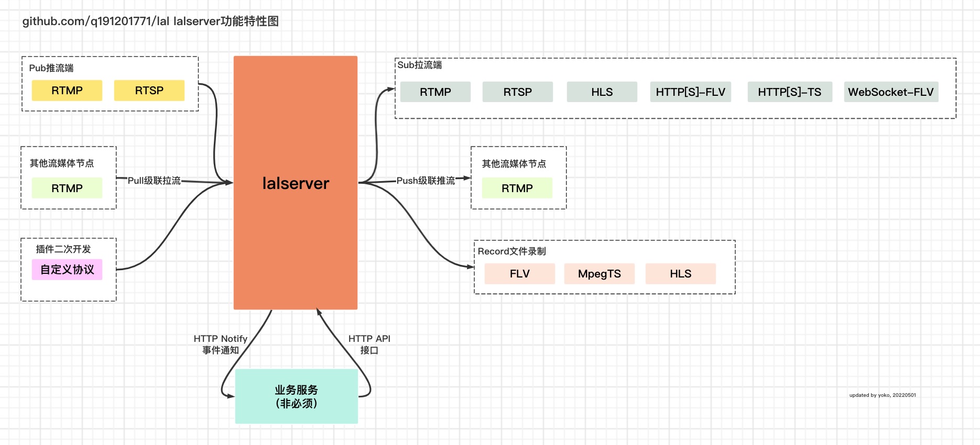Click the HTTP Notify 事件通知 label

click(221, 344)
